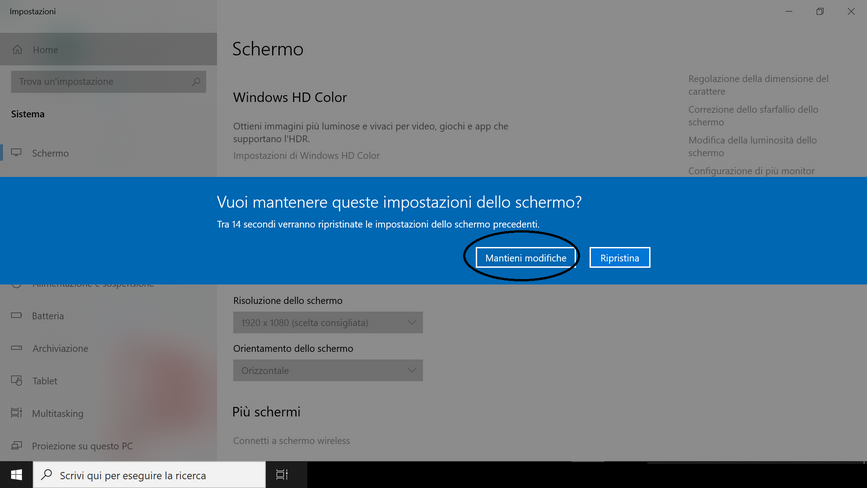Click the Multitasking icon in sidebar

coord(17,413)
